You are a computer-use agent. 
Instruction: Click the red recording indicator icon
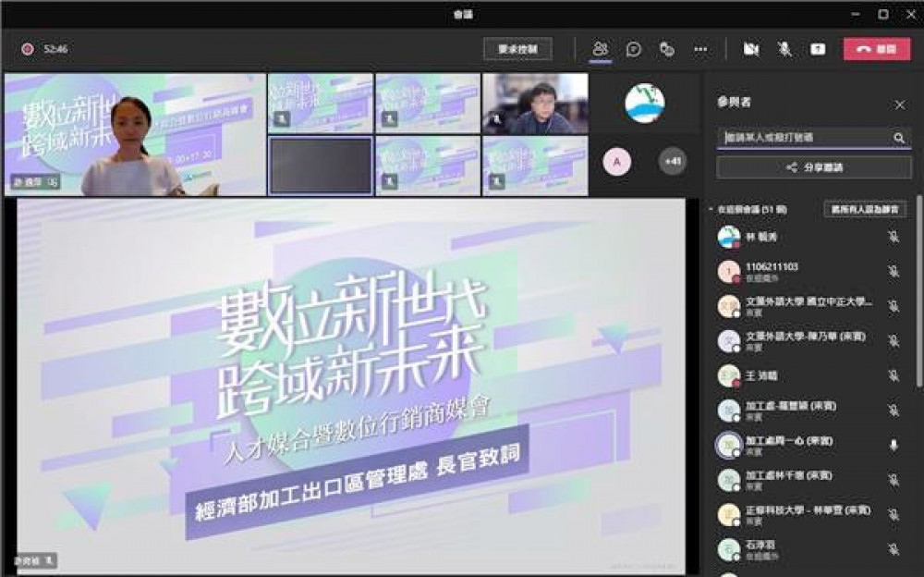tap(27, 49)
